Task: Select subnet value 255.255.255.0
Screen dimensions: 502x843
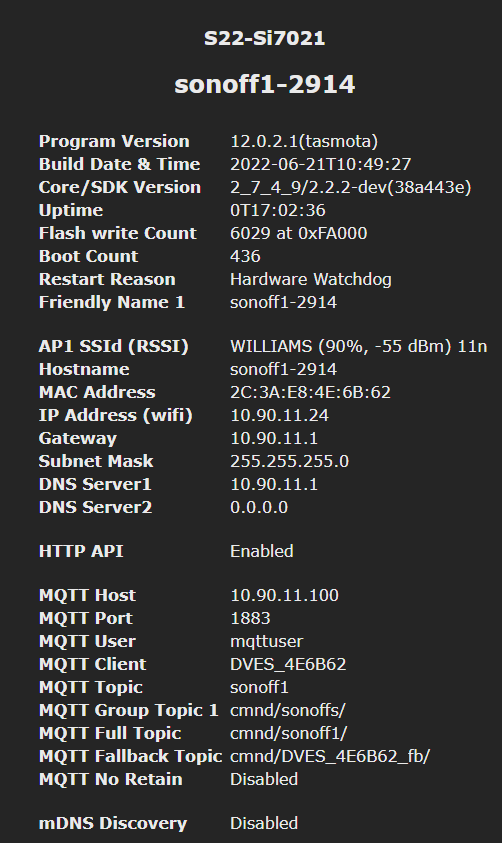Action: pos(290,462)
